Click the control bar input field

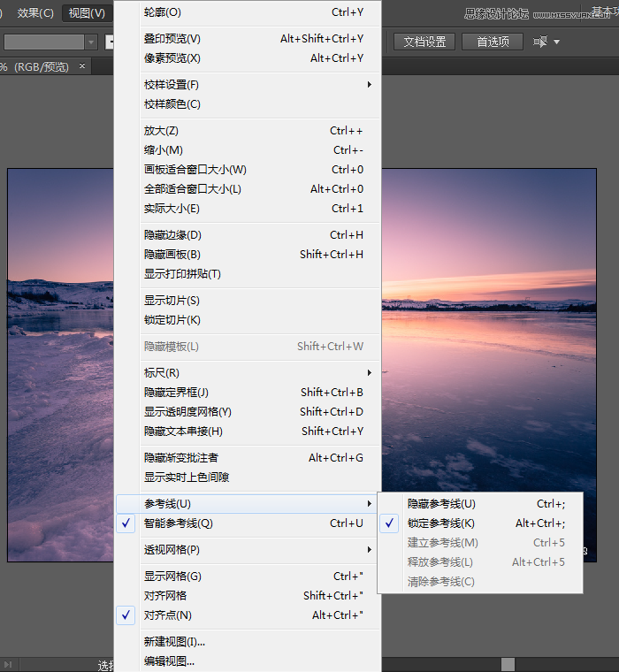click(x=43, y=42)
